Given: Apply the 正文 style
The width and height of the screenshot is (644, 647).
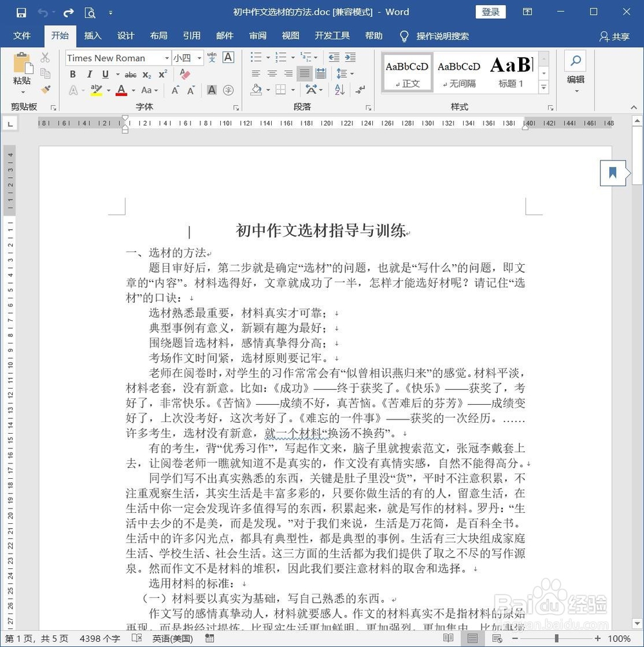Looking at the screenshot, I should pyautogui.click(x=407, y=72).
